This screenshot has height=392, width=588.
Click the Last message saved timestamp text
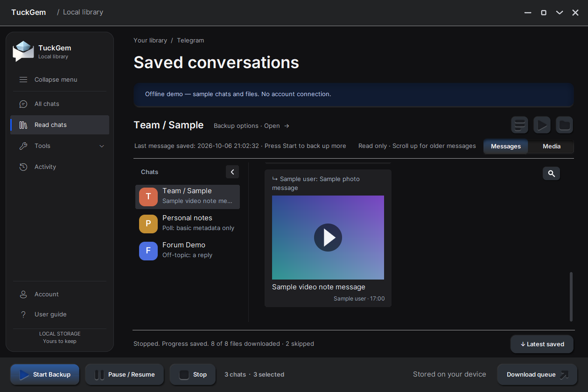point(240,146)
